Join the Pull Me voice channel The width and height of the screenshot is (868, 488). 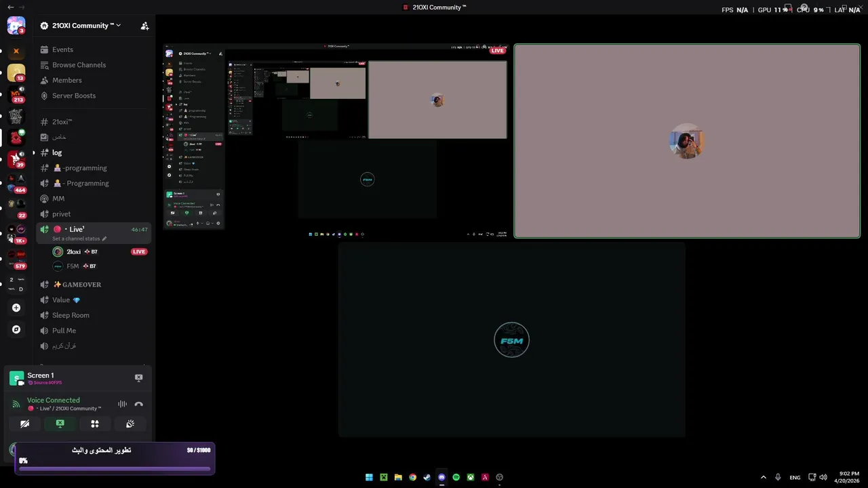94,331
